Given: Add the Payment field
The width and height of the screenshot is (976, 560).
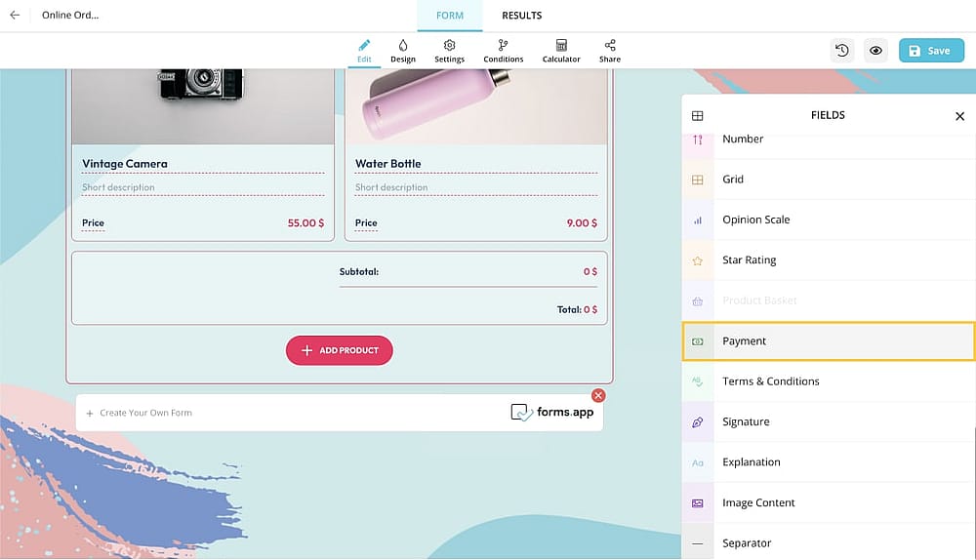Looking at the screenshot, I should click(829, 341).
